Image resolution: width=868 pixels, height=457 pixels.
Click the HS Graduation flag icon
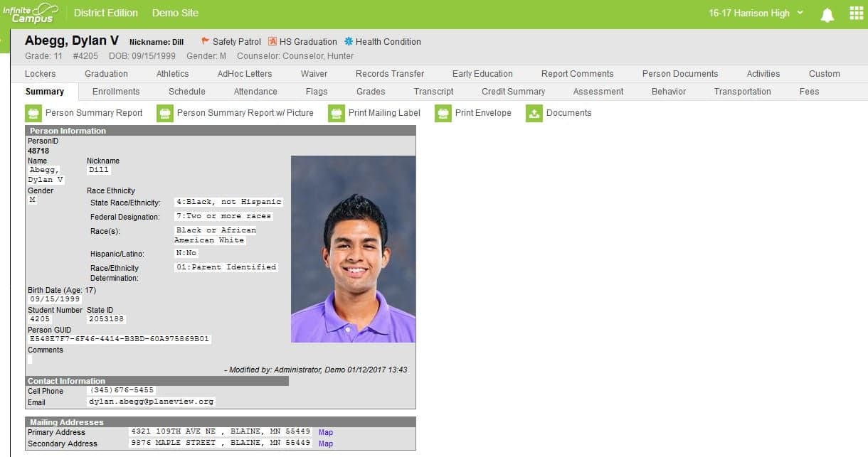point(272,42)
